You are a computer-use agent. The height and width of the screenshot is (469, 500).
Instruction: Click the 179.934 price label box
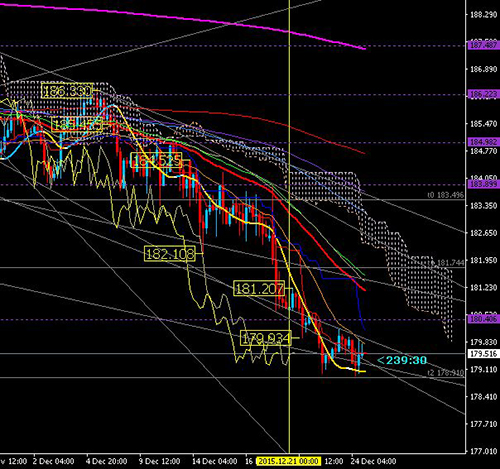tap(266, 338)
